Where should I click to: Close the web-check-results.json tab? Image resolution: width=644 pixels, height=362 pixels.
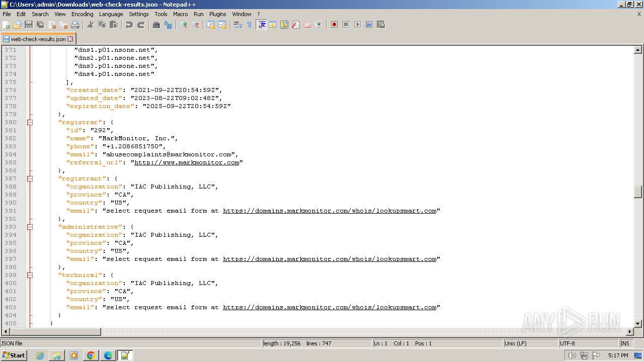(70, 39)
